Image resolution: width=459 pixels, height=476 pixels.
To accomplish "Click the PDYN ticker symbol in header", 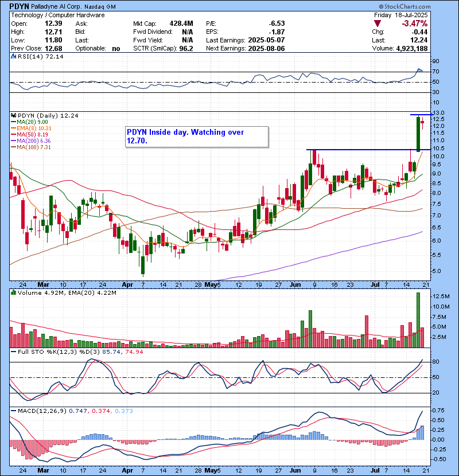I will pos(20,6).
